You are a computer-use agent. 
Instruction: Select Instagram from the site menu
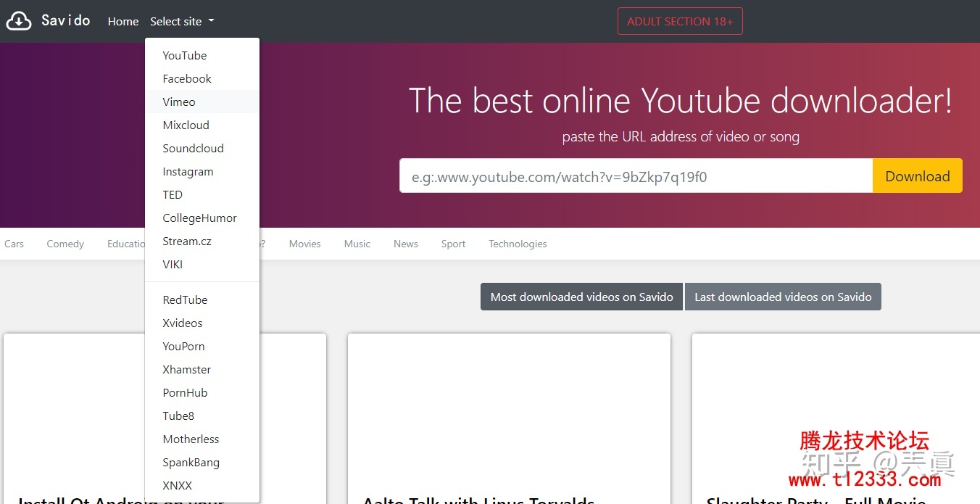click(x=188, y=172)
